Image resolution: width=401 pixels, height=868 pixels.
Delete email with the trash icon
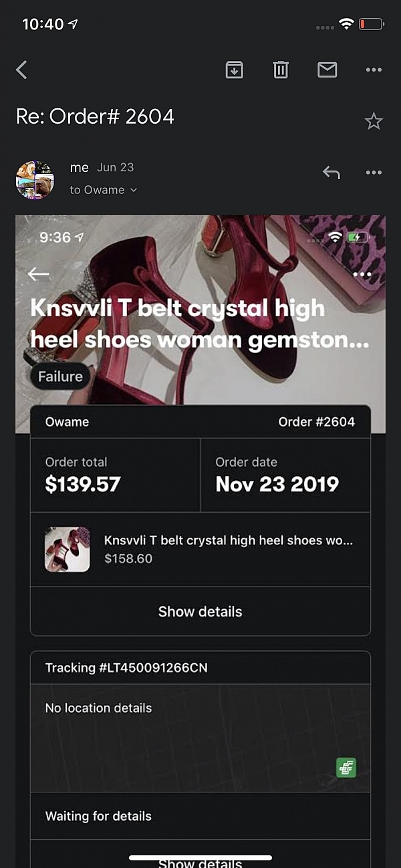pyautogui.click(x=281, y=70)
